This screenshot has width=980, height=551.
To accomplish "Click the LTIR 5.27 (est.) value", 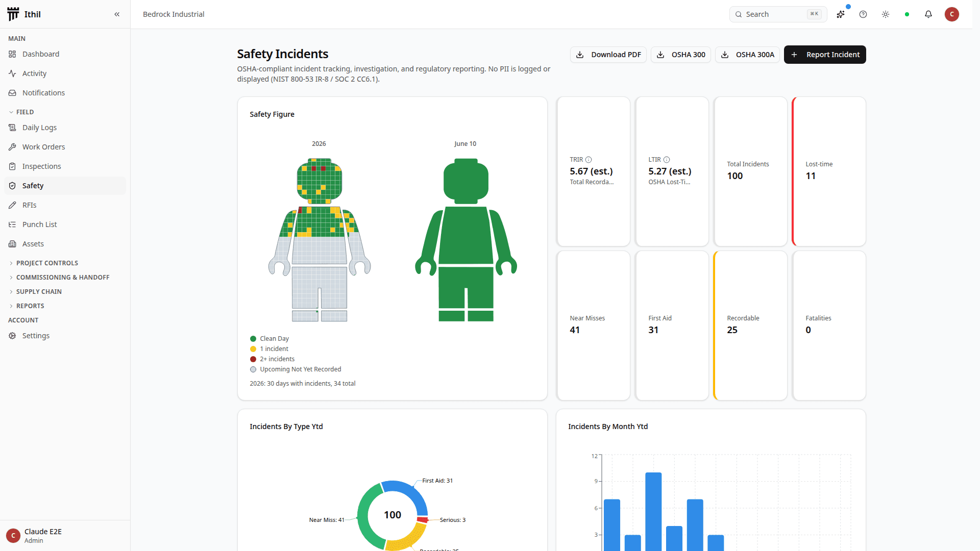I will (x=670, y=171).
